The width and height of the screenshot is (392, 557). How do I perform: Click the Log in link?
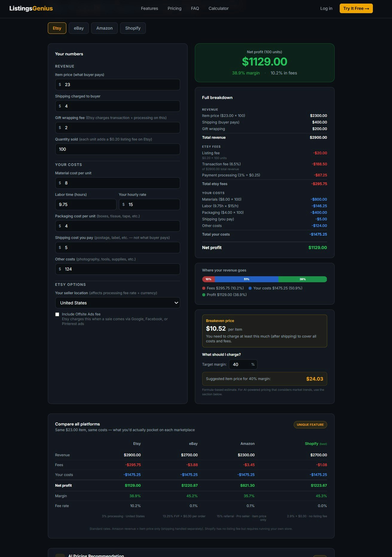click(x=326, y=8)
